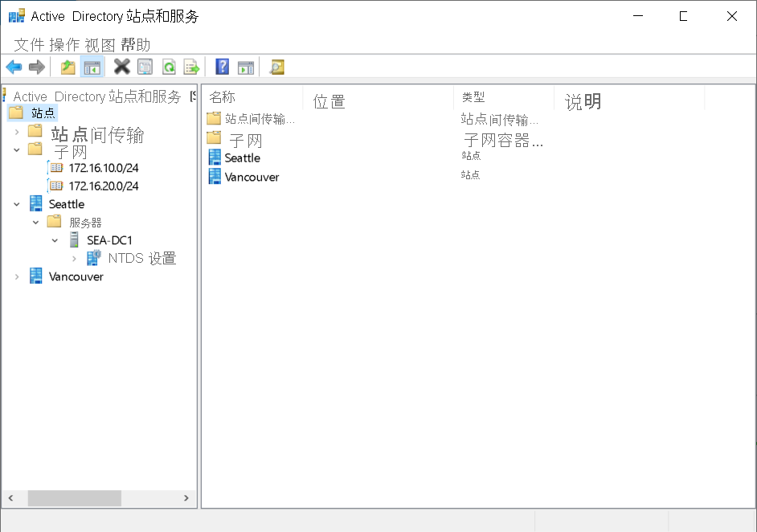Click the 站点 folder icon in tree
Viewport: 757px width, 532px height.
[16, 113]
